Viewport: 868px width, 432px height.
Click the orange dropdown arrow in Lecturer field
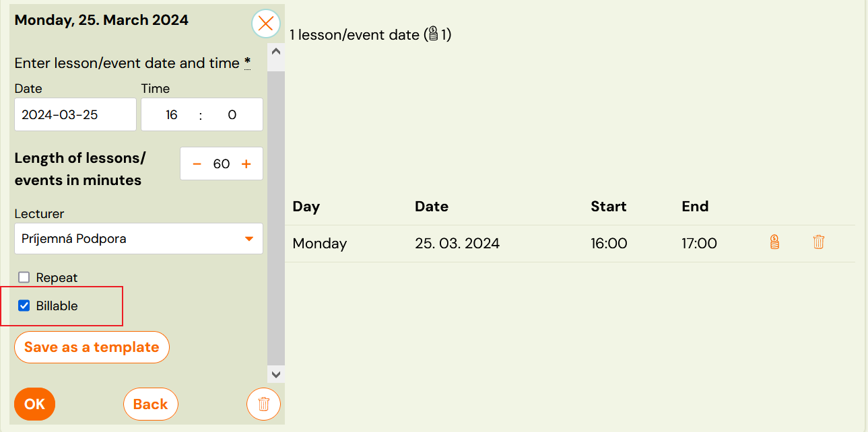[x=248, y=238]
